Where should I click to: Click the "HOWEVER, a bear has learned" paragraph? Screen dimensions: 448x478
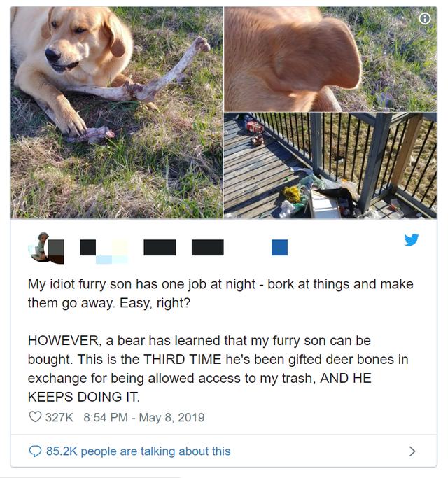pos(218,369)
